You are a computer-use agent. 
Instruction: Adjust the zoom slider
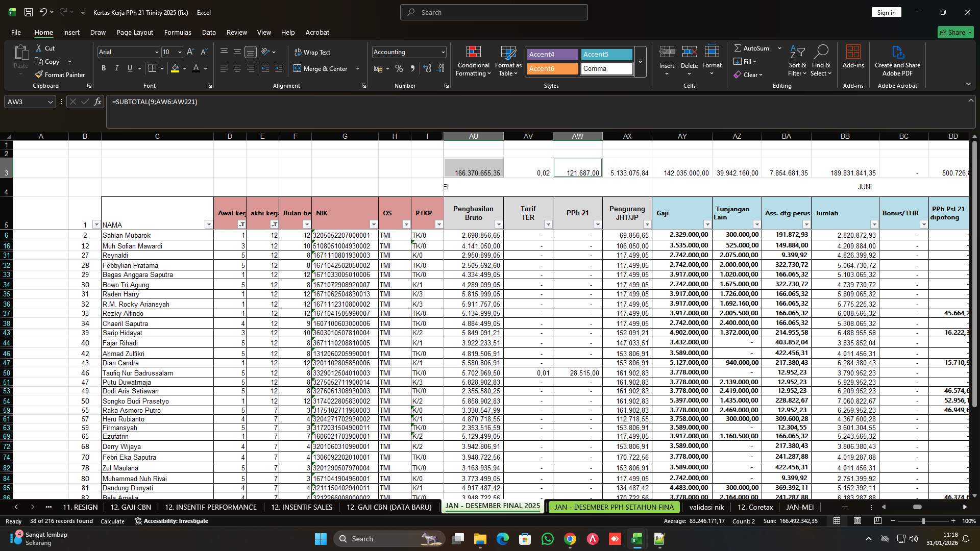922,521
